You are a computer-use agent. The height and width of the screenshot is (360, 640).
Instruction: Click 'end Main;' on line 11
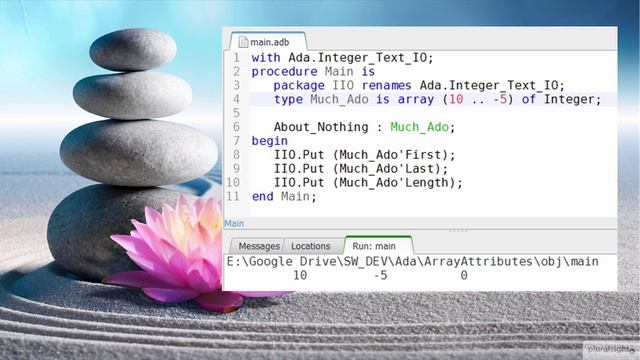284,196
